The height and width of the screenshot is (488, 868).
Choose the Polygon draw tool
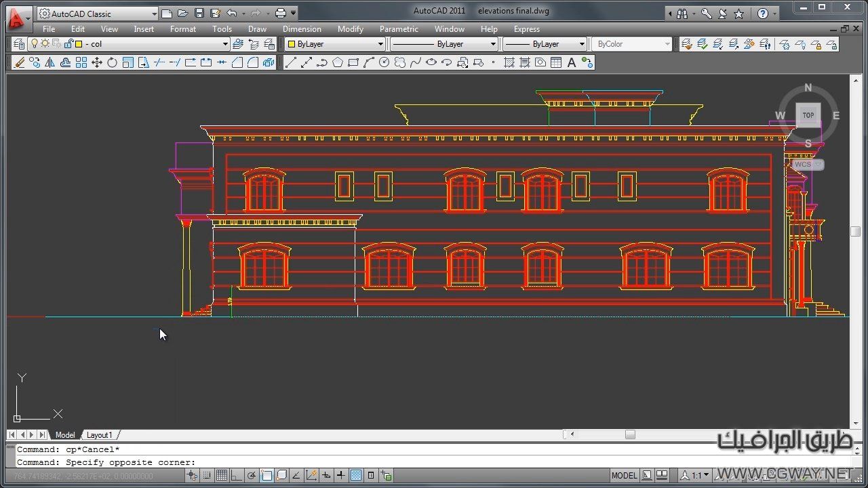point(337,63)
